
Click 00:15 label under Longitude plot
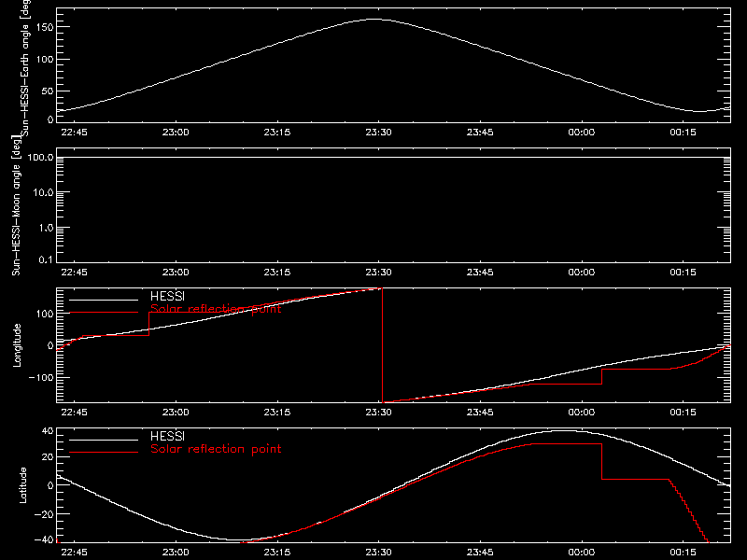pos(683,413)
